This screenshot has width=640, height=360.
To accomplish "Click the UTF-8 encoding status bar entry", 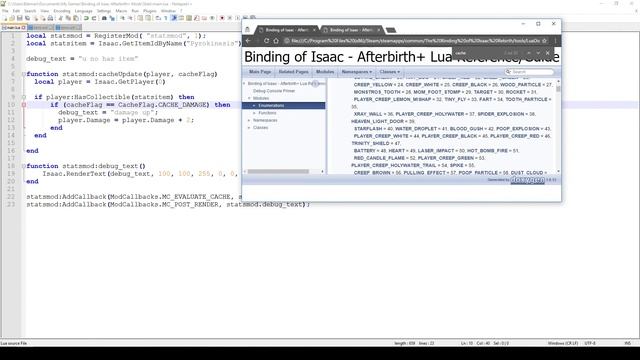I will (591, 343).
